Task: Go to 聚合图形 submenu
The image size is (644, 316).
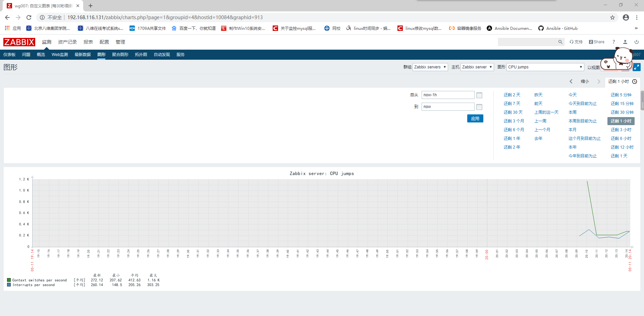Action: click(120, 55)
